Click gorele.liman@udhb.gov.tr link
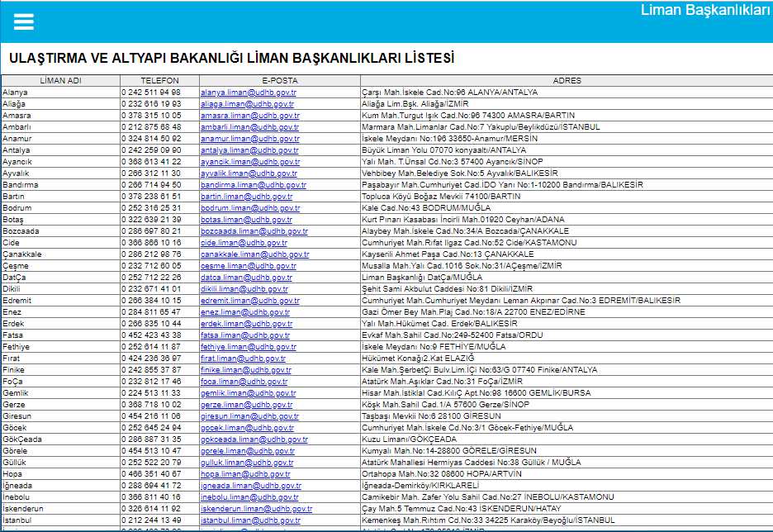The height and width of the screenshot is (532, 773). (248, 451)
